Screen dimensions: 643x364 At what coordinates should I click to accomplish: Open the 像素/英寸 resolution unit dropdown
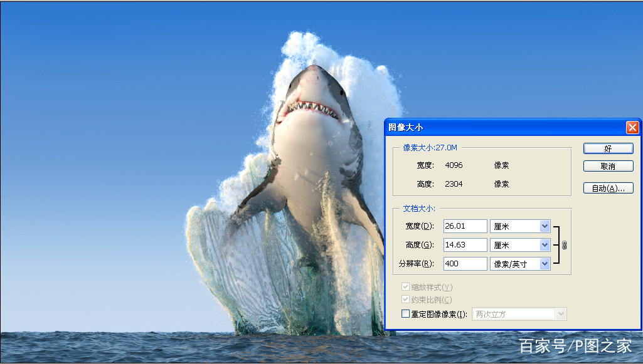545,264
